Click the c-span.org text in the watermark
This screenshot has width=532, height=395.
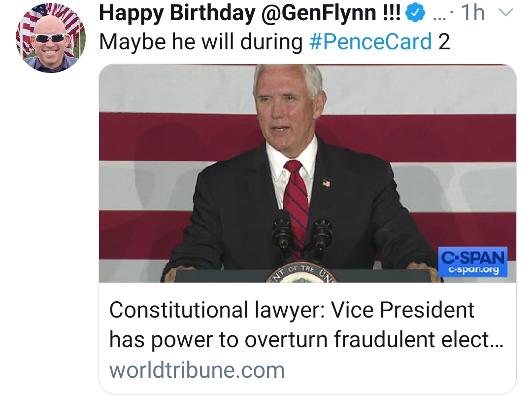[x=472, y=270]
